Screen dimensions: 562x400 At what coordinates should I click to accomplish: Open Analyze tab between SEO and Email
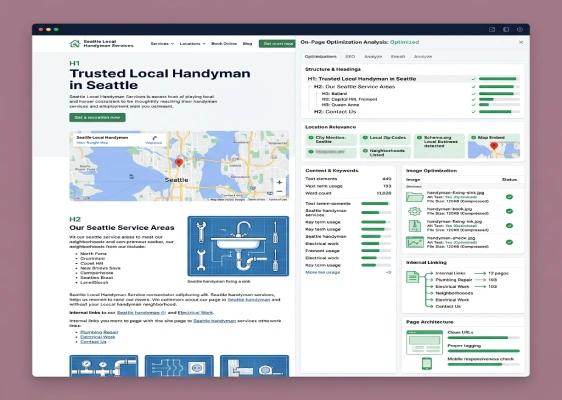pyautogui.click(x=373, y=57)
